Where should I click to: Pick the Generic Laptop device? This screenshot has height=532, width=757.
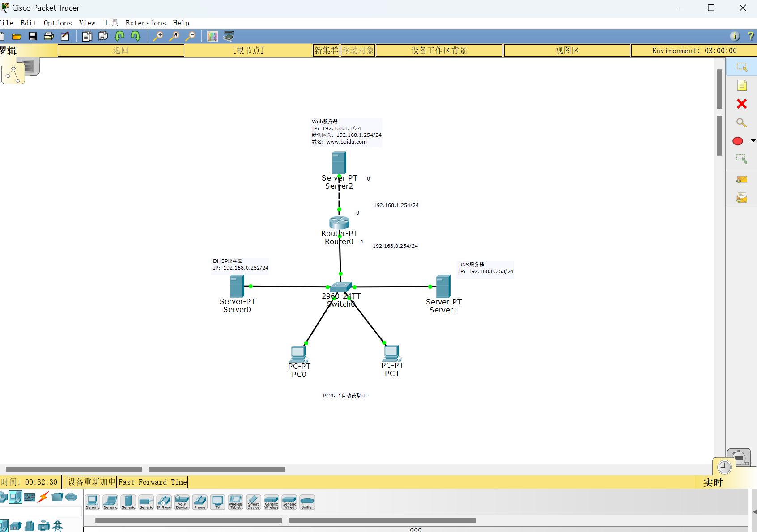(x=111, y=502)
